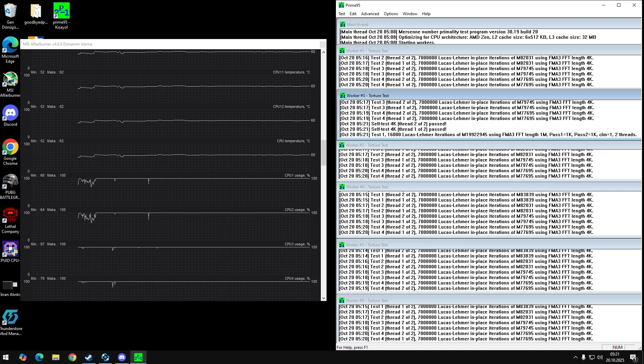Activate the Main thread window title
Image resolution: width=644 pixels, height=364 pixels.
click(x=357, y=25)
